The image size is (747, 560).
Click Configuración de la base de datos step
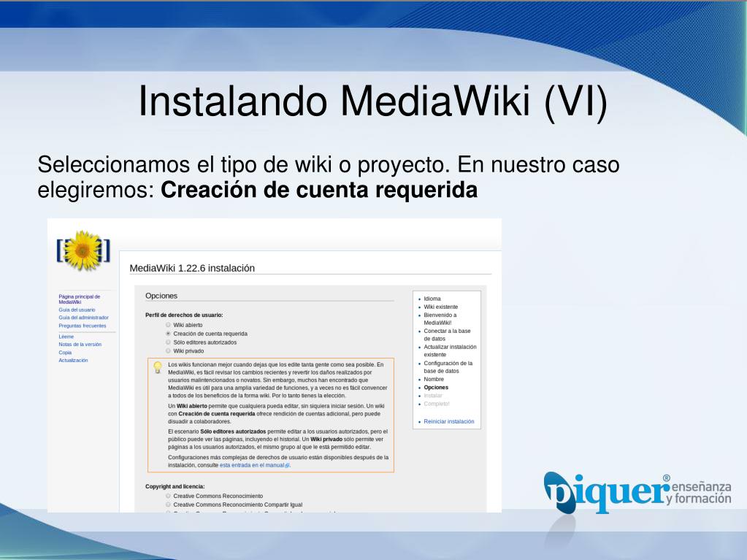[x=448, y=367]
